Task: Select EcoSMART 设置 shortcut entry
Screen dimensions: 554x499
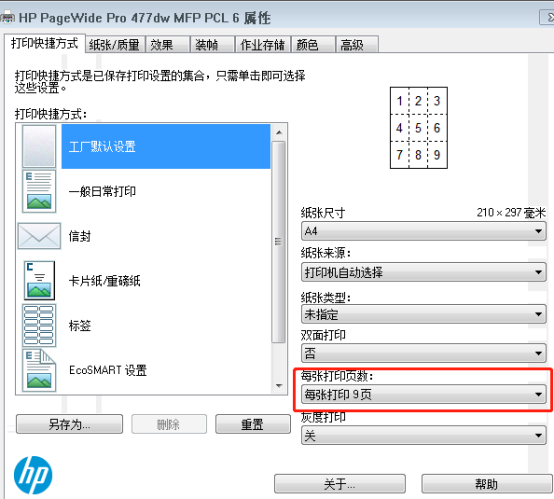Action: pos(166,370)
